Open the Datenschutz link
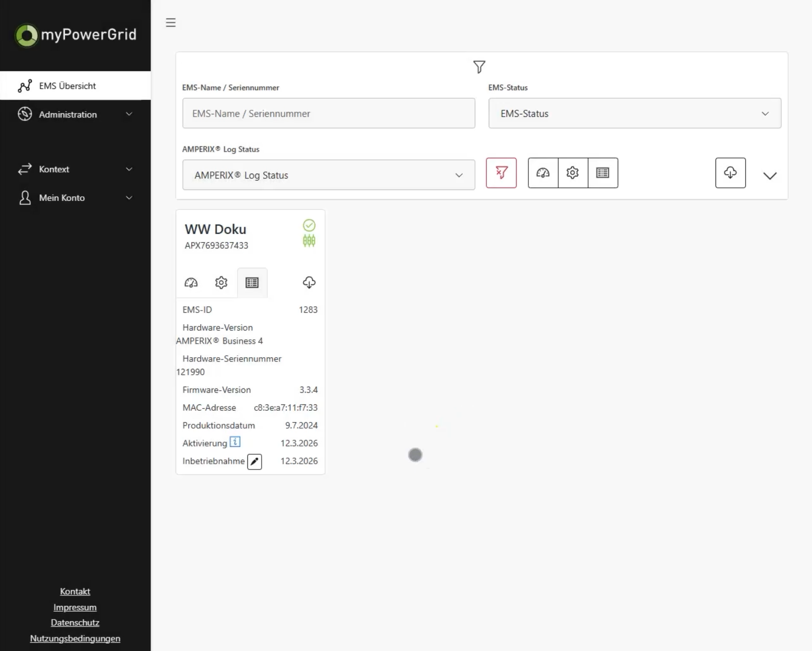The width and height of the screenshot is (812, 651). [x=75, y=623]
